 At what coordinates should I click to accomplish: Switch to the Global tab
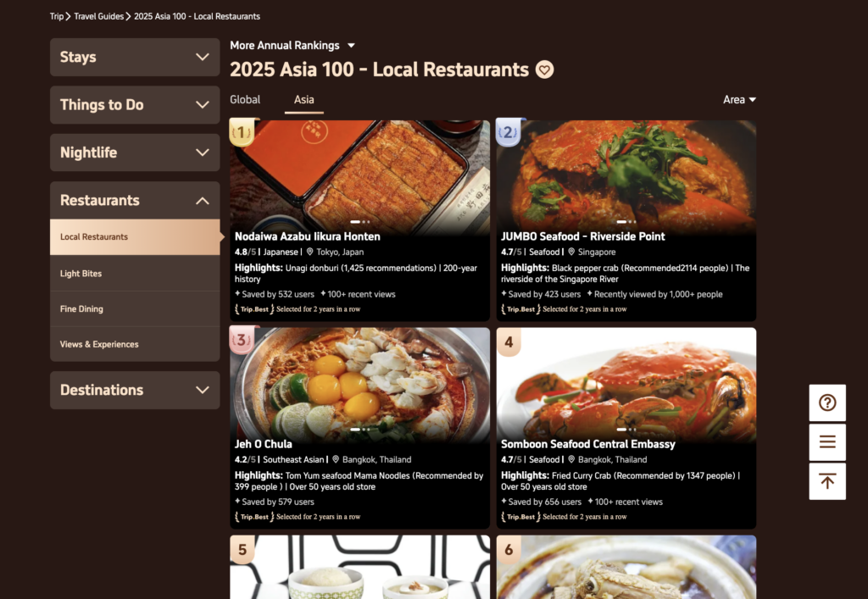point(245,100)
